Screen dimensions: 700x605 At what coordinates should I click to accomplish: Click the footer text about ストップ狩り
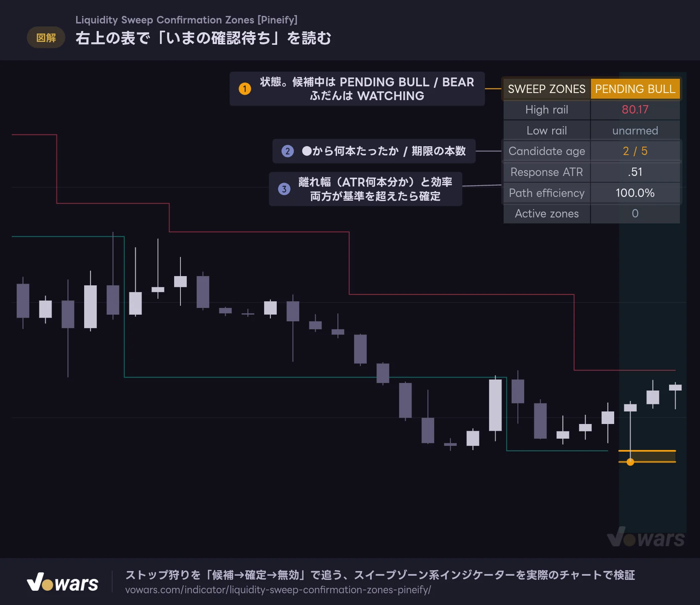point(380,575)
